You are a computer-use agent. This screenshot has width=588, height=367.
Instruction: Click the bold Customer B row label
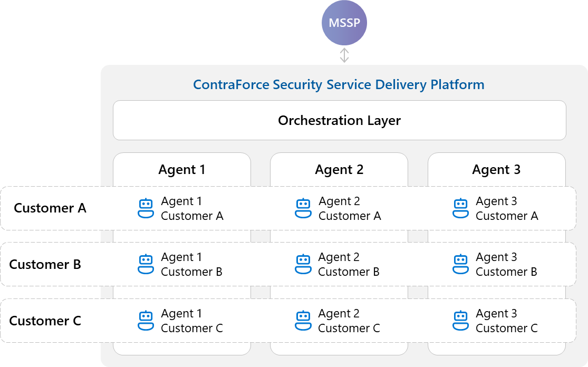click(45, 265)
